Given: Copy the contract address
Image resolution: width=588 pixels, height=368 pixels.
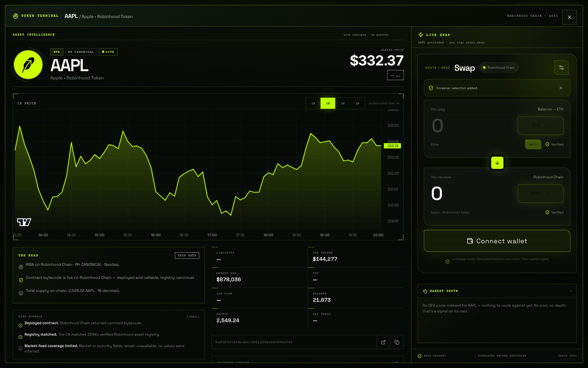Looking at the screenshot, I should point(397,342).
